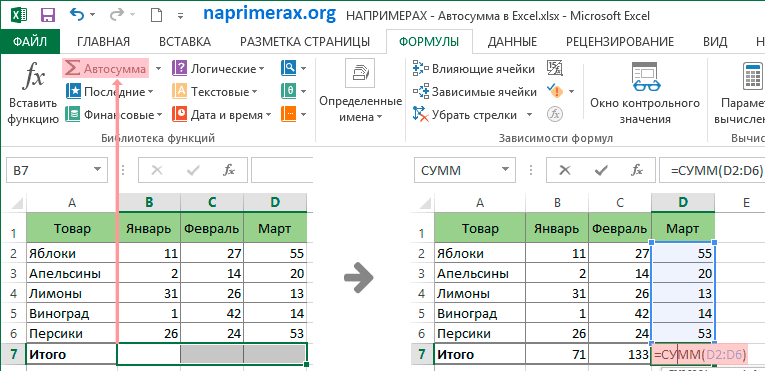Expand the Автосумма dropdown arrow

[x=158, y=69]
